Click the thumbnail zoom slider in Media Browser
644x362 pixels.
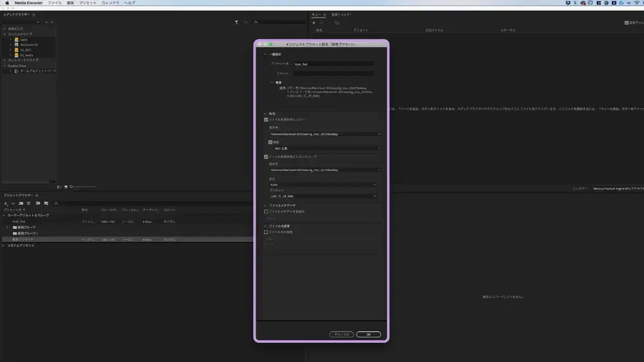click(x=83, y=187)
